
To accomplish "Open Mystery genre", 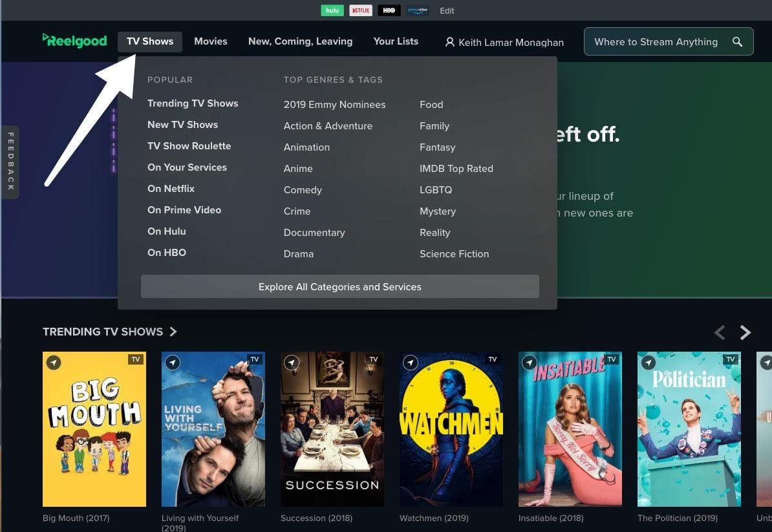I will click(x=438, y=211).
